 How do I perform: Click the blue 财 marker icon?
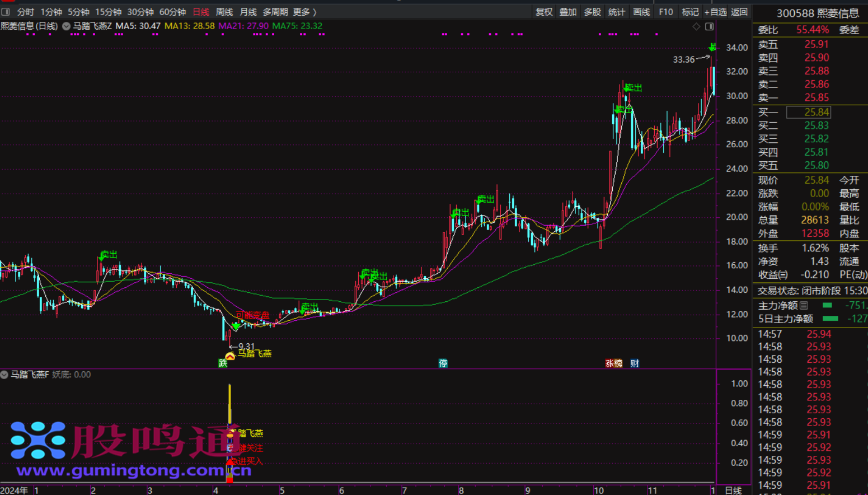point(634,363)
